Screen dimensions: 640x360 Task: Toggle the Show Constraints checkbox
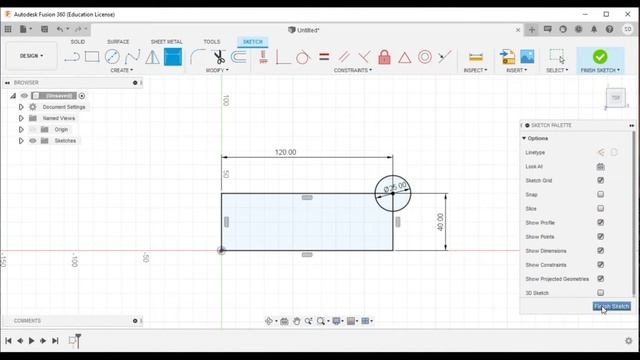(600, 265)
